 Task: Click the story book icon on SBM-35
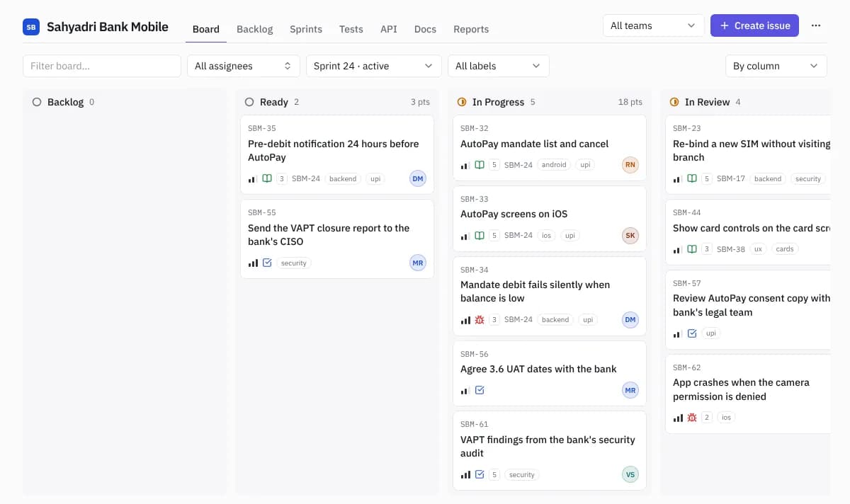click(267, 179)
